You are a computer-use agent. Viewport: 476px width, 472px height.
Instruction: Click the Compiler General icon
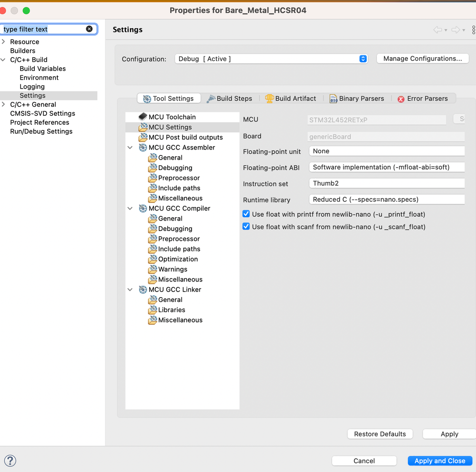152,219
